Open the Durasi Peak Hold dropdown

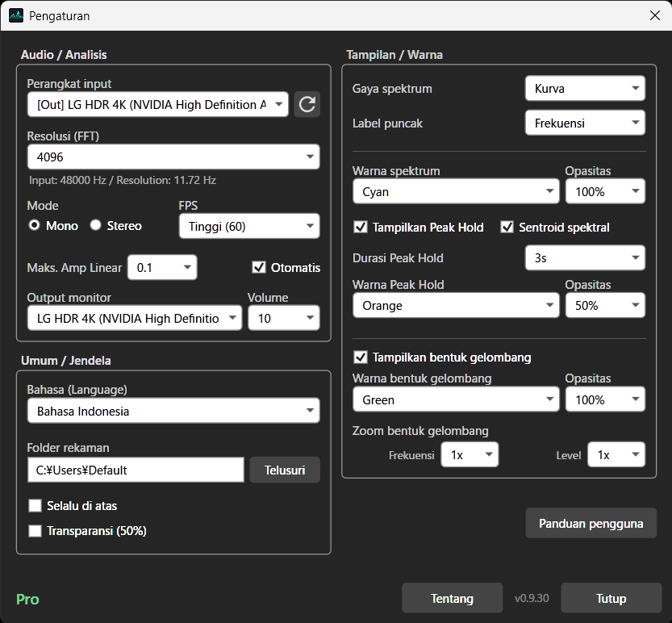click(x=585, y=257)
